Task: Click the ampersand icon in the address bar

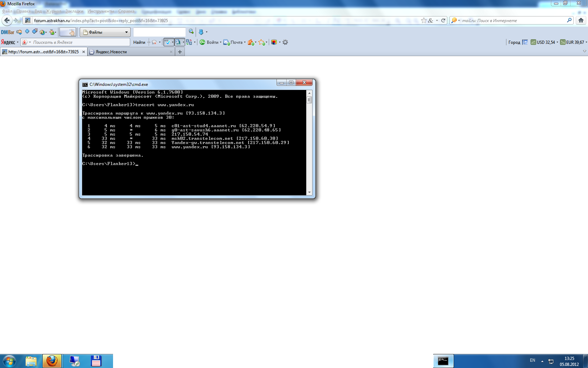Action: [430, 20]
